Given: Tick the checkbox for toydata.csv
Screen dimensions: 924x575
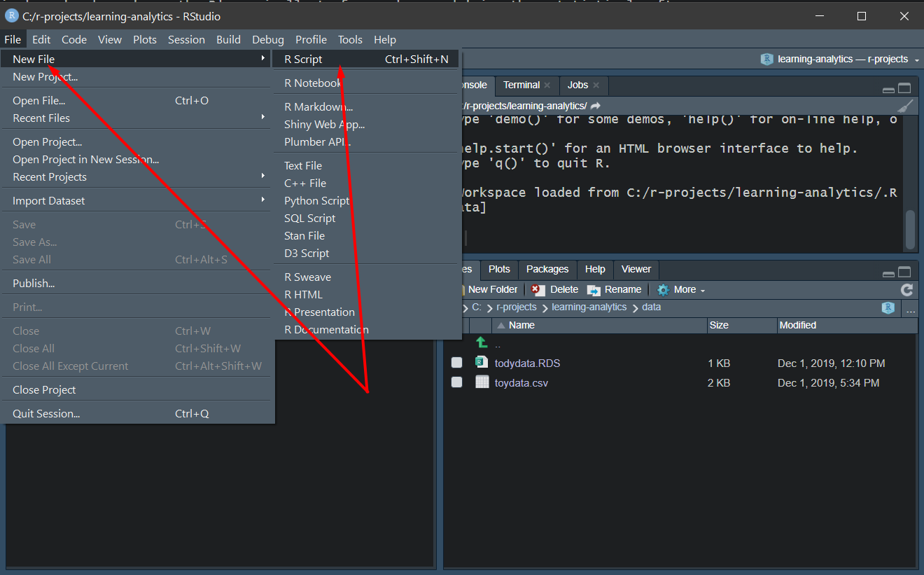Looking at the screenshot, I should tap(456, 382).
